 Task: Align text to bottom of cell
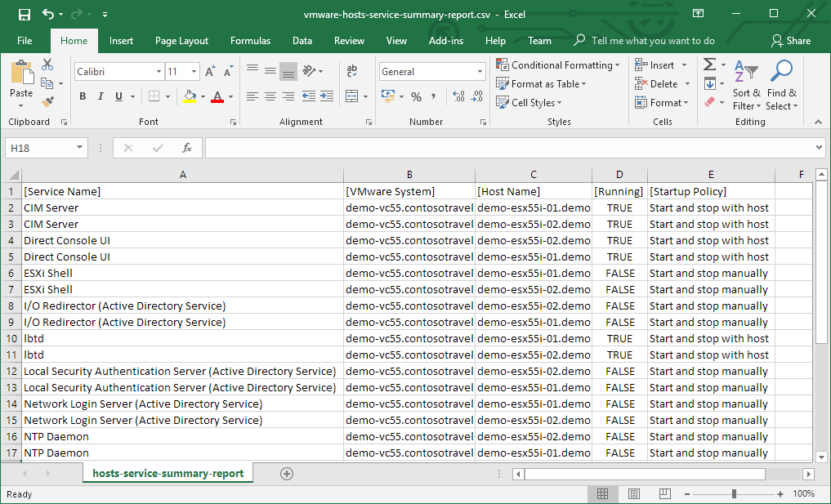[x=288, y=71]
